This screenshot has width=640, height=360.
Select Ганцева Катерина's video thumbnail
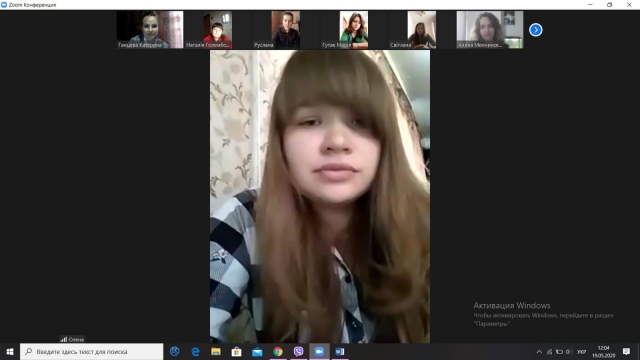pos(150,30)
